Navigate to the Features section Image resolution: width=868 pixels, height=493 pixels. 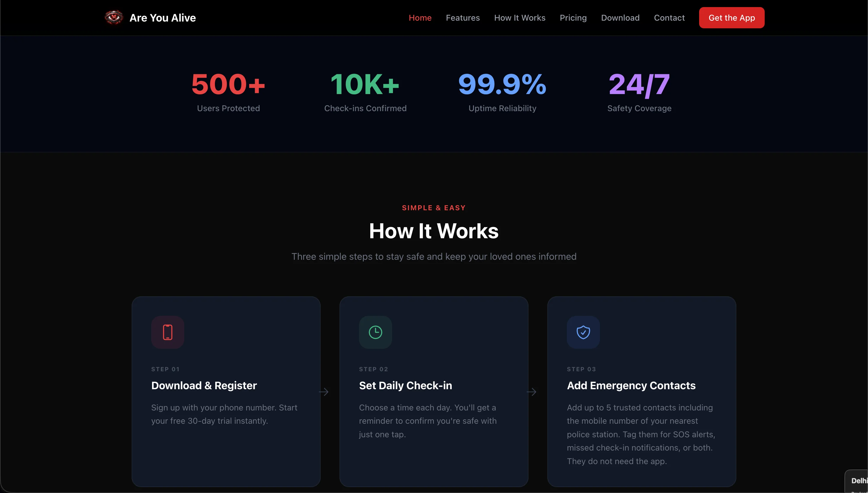[x=463, y=18]
